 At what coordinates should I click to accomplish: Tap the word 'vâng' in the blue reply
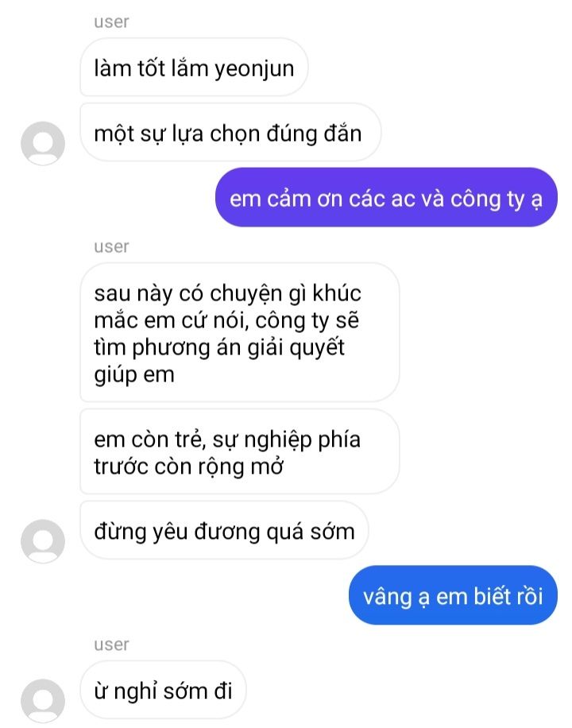388,598
